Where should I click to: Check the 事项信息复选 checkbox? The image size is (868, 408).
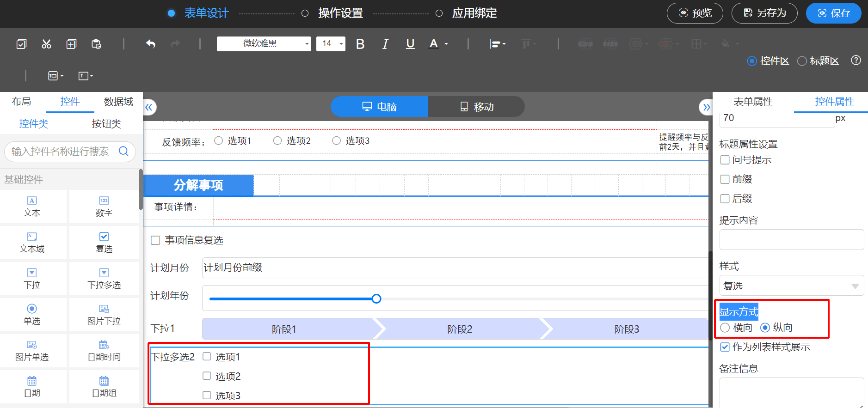click(155, 240)
